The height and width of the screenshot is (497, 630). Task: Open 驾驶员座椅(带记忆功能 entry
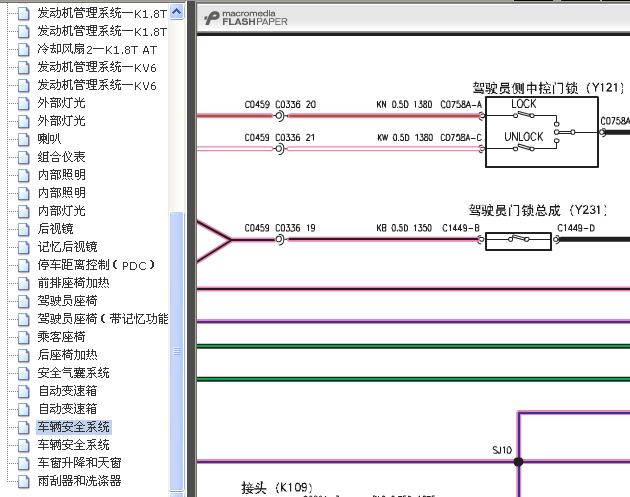[102, 319]
